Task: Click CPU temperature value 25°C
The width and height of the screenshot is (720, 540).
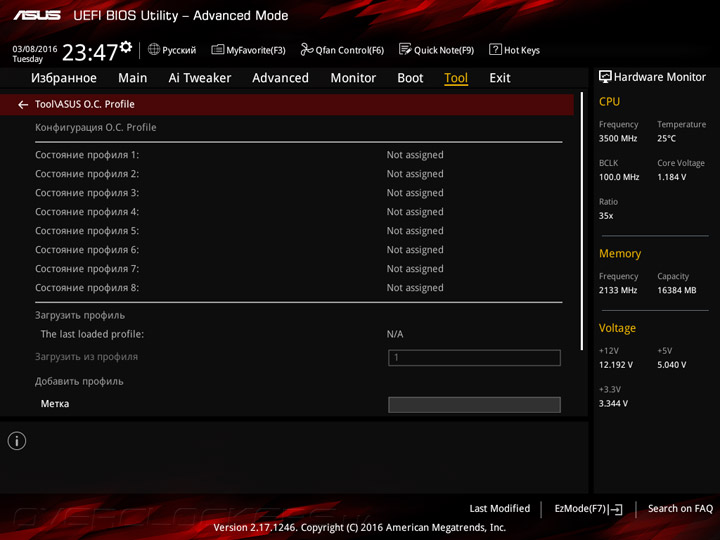Action: point(666,138)
